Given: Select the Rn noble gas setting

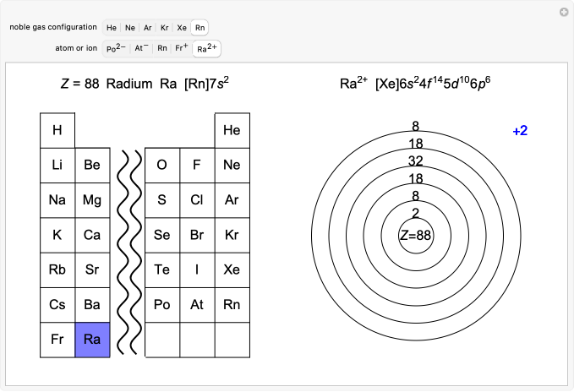Looking at the screenshot, I should [200, 28].
